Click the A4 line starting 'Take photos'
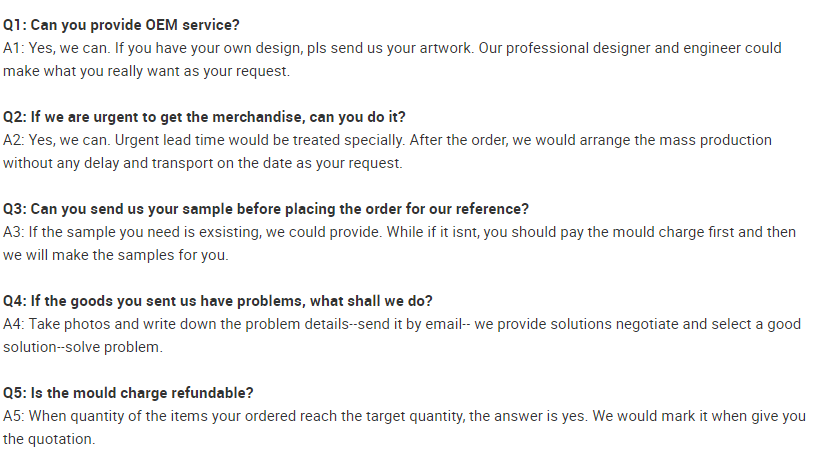The height and width of the screenshot is (459, 816). coord(401,324)
